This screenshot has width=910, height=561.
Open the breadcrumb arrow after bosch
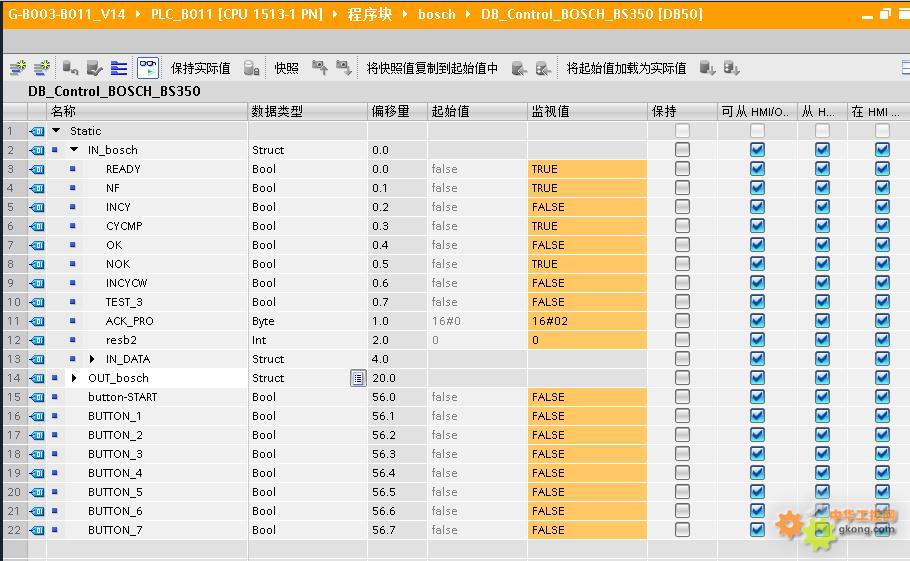click(x=468, y=14)
